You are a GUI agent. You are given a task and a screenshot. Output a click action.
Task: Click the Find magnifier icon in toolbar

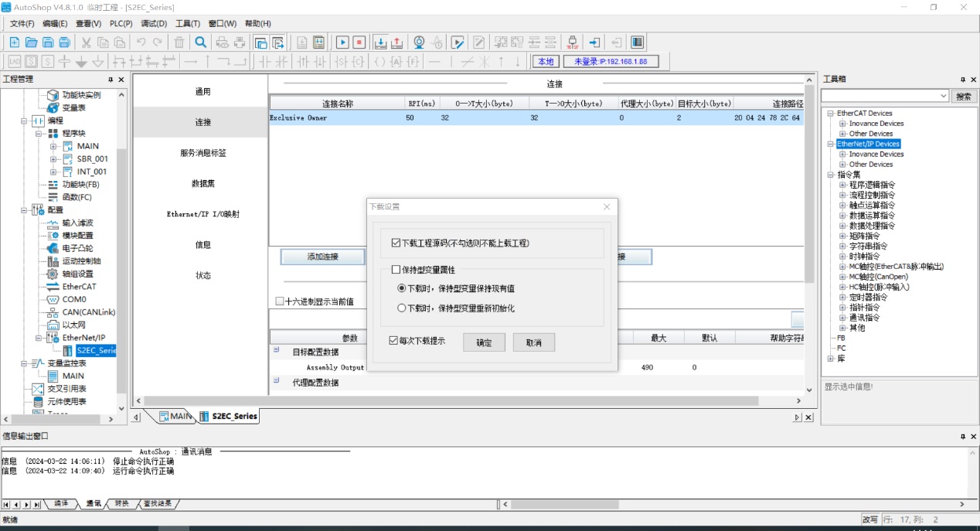tap(200, 43)
